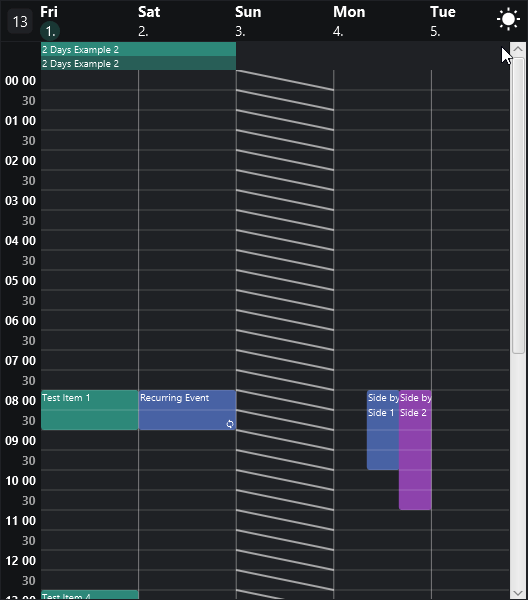Open the Recurring Event on Saturday
The image size is (528, 600).
(187, 410)
